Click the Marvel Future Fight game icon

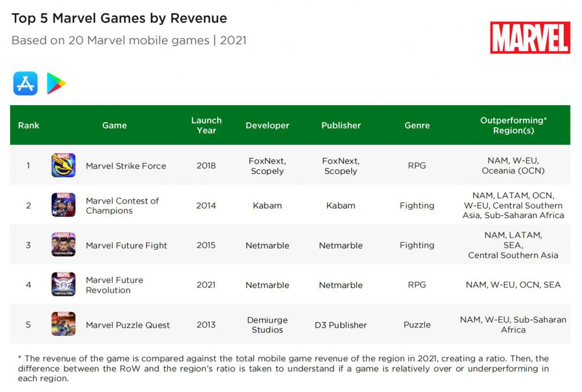[x=63, y=245]
